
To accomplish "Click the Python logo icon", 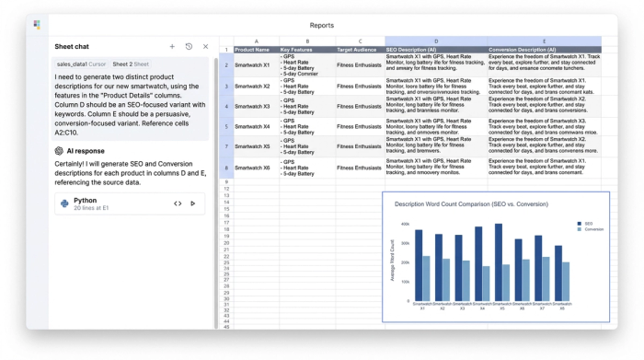I will [x=64, y=203].
